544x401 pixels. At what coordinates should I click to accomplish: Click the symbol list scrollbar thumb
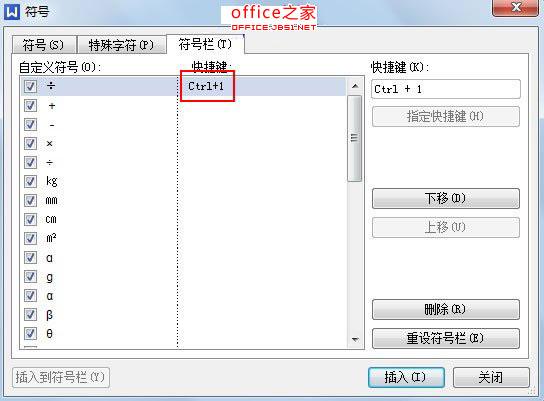355,138
